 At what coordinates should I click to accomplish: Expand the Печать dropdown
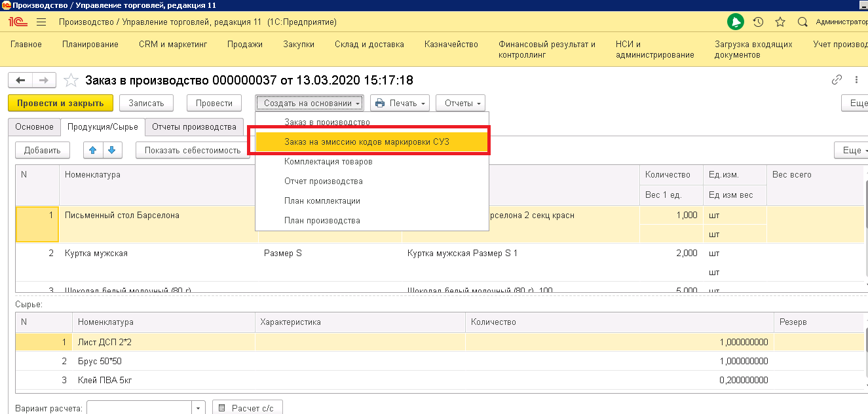[400, 103]
